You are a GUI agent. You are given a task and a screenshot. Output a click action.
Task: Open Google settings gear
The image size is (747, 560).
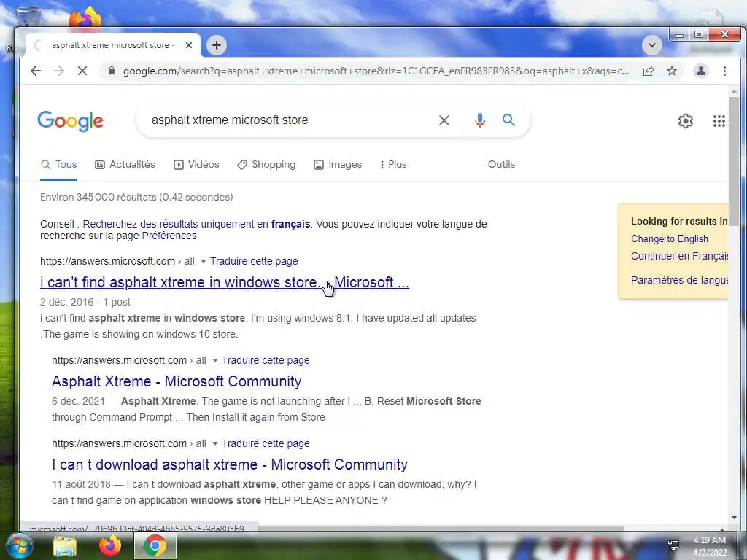pyautogui.click(x=686, y=121)
